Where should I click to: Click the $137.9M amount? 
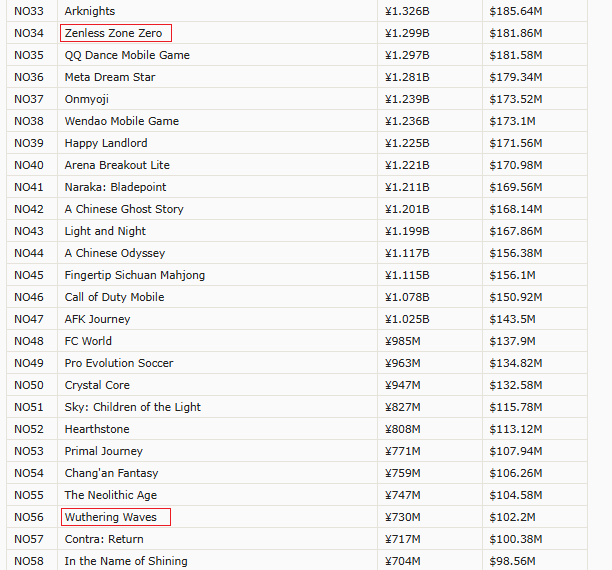(x=512, y=341)
